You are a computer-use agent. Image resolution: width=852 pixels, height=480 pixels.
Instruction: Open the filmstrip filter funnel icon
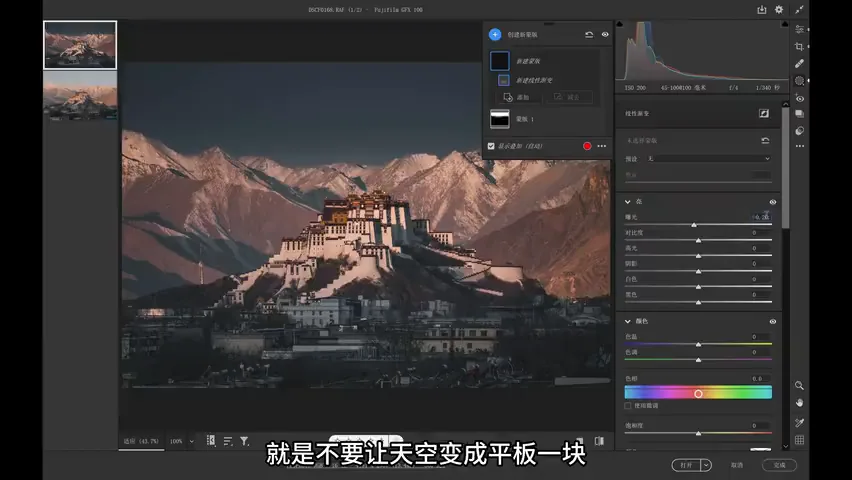(x=244, y=441)
